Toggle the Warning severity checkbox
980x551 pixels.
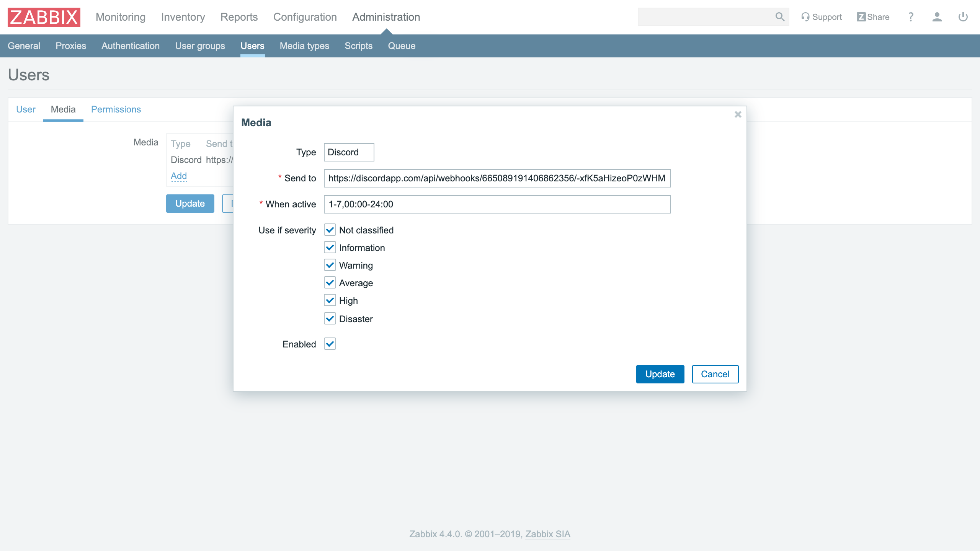330,265
